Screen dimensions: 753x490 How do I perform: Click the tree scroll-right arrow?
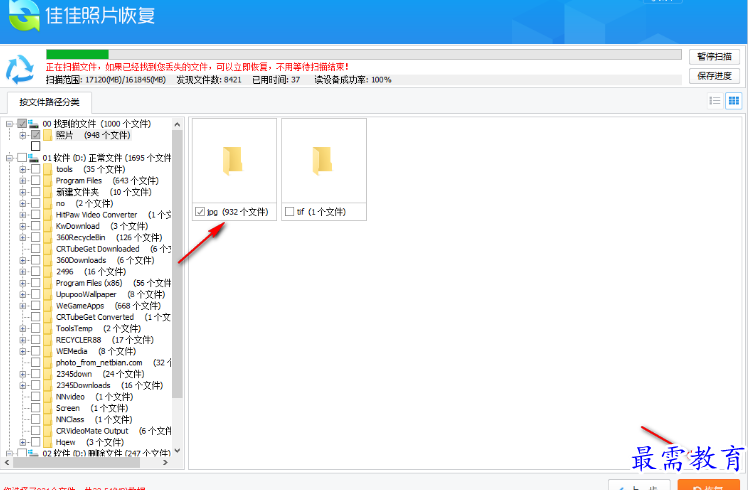coord(165,463)
